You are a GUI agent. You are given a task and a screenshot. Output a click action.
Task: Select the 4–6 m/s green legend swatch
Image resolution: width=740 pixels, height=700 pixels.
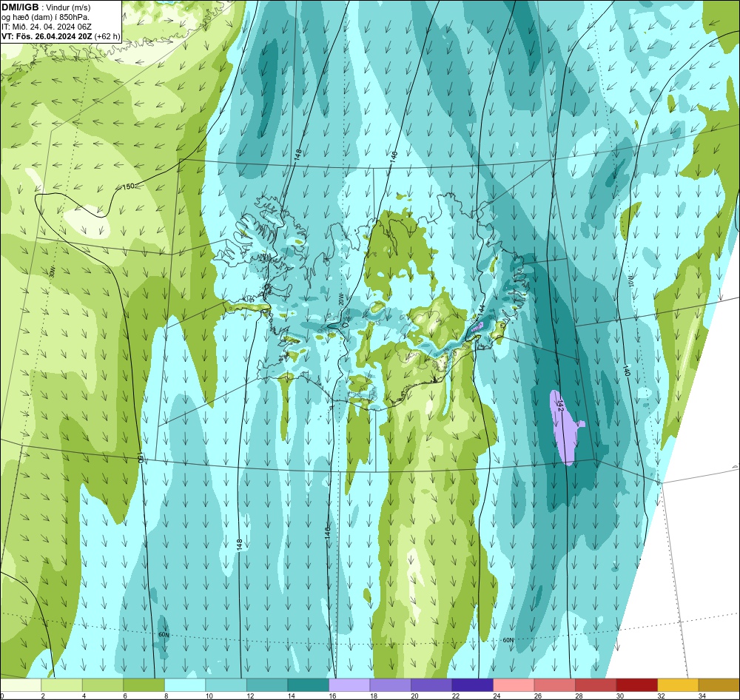coord(103,685)
